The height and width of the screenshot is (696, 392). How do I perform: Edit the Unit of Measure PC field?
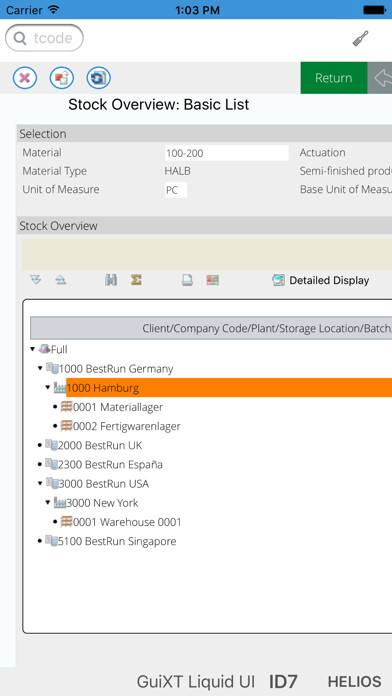176,190
